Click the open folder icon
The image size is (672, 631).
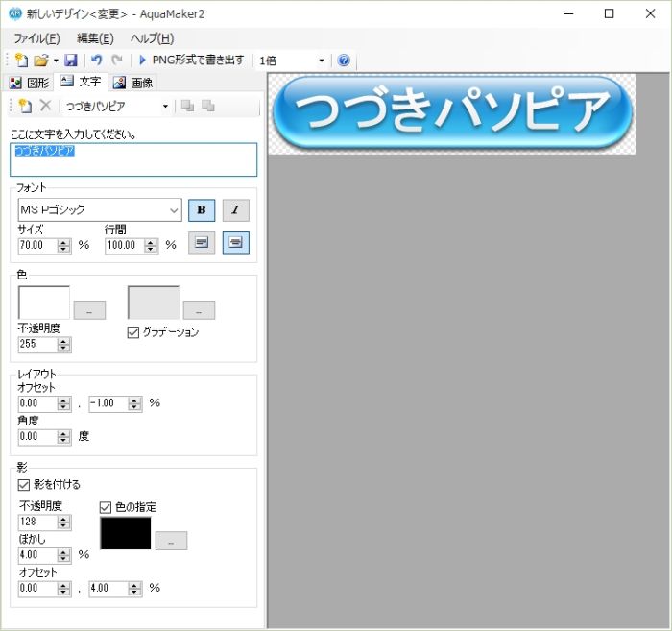tap(41, 61)
